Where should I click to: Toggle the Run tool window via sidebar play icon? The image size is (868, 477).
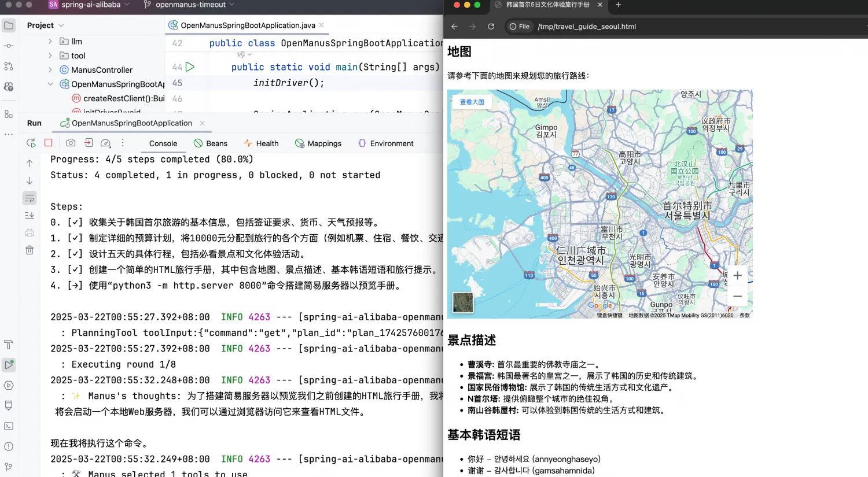pos(9,364)
